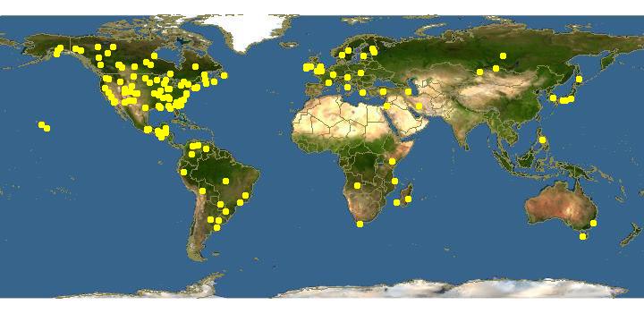Select the yellow marker on Madagascar island
This screenshot has height=322, width=644.
pyautogui.click(x=408, y=199)
